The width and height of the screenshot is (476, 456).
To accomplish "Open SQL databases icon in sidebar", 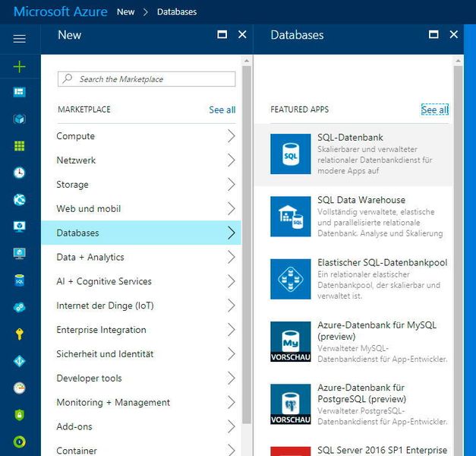I will coord(20,280).
